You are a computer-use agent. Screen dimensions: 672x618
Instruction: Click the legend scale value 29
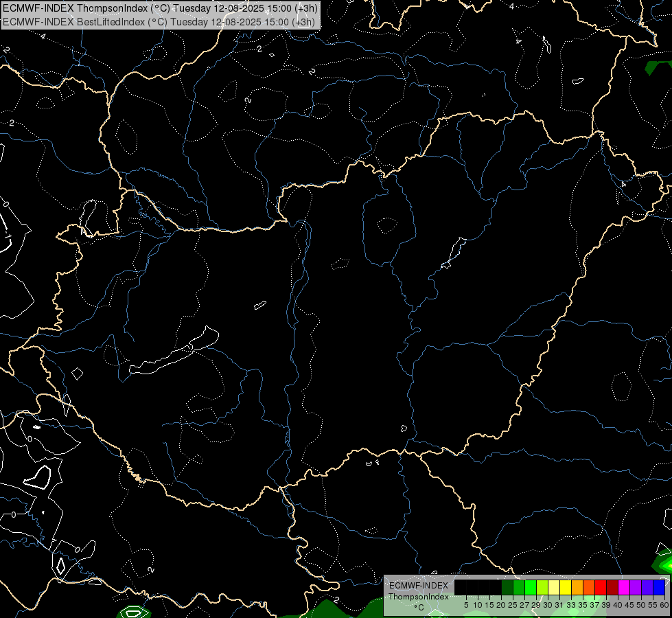(535, 605)
